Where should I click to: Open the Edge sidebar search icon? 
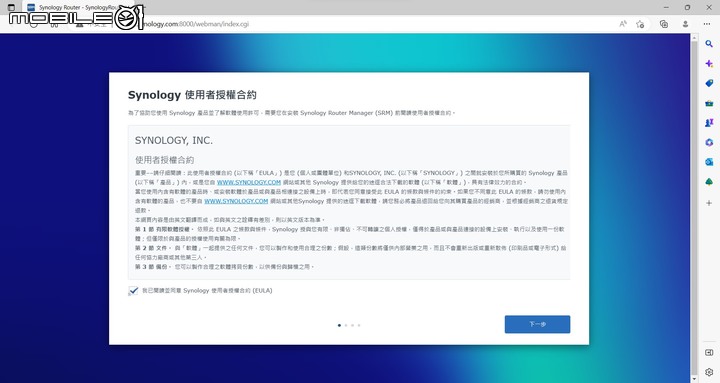tap(709, 44)
